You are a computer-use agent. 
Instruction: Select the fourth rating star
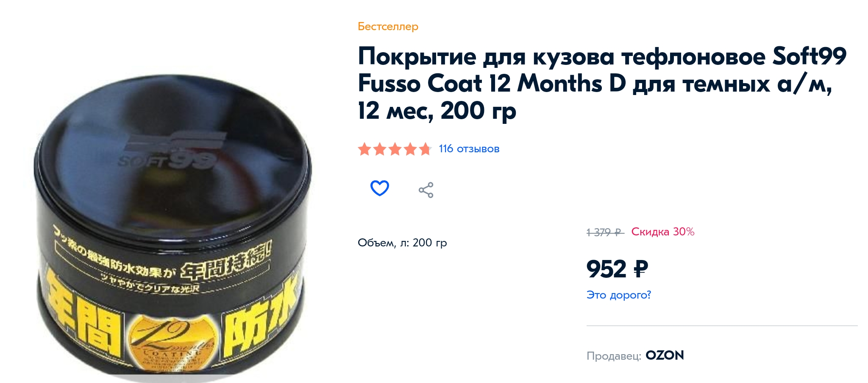[x=410, y=149]
